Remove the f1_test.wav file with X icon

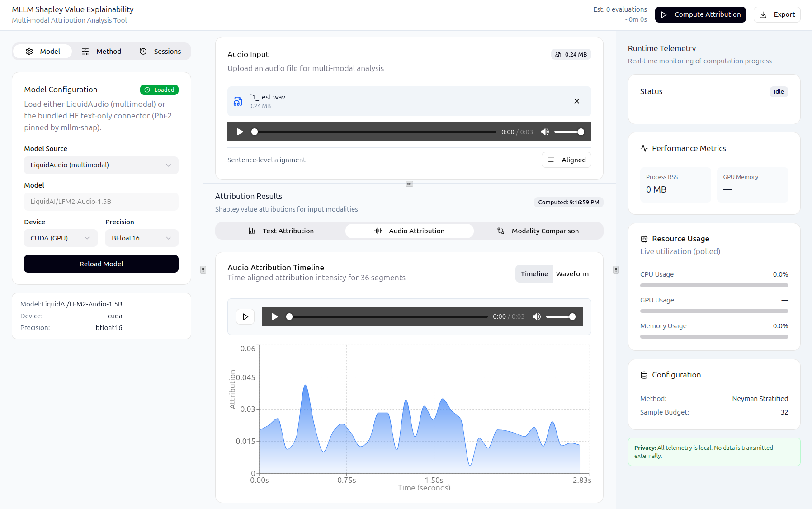[576, 101]
